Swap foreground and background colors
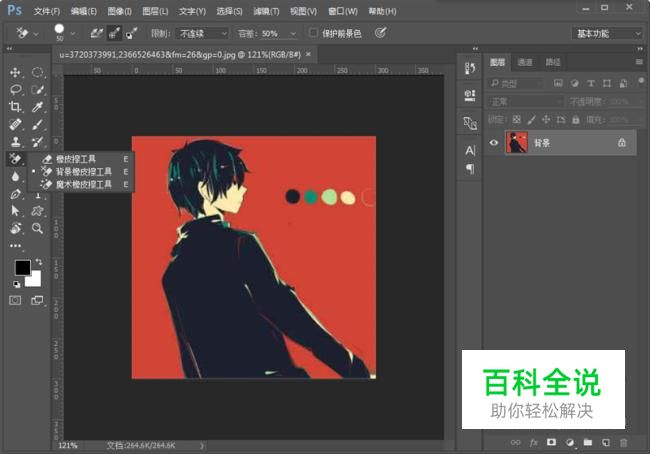Image resolution: width=650 pixels, height=454 pixels. tap(39, 262)
